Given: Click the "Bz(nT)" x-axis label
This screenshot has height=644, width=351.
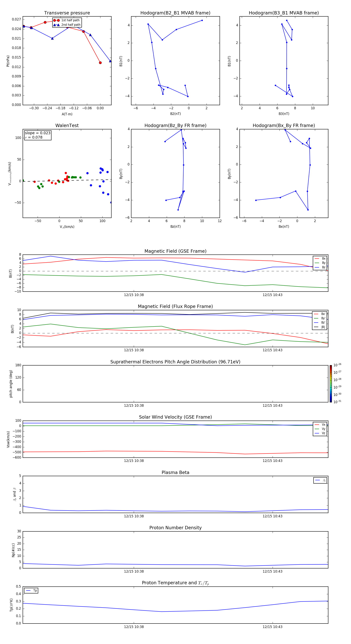Looking at the screenshot, I should tap(175, 227).
